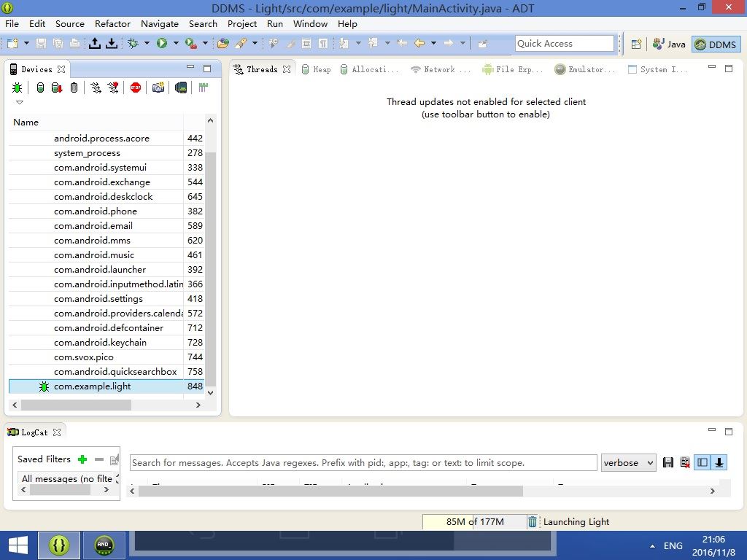Select All messages (no filters) filter

point(67,478)
